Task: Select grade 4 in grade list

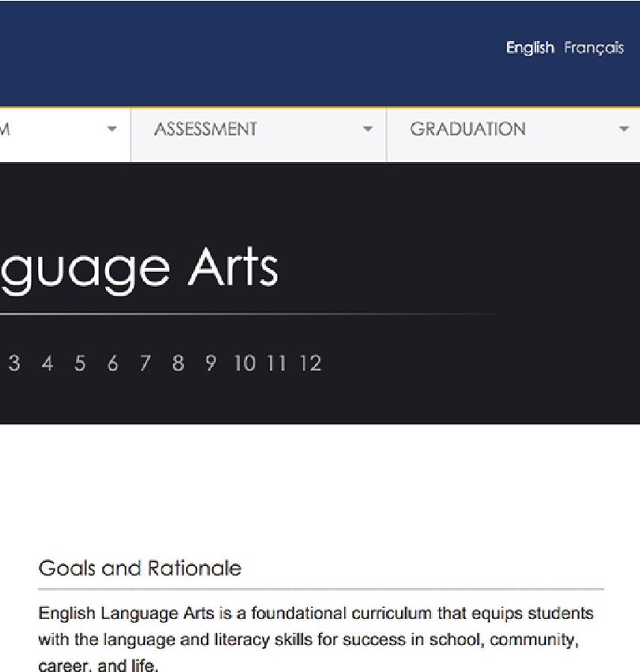Action: pyautogui.click(x=47, y=364)
